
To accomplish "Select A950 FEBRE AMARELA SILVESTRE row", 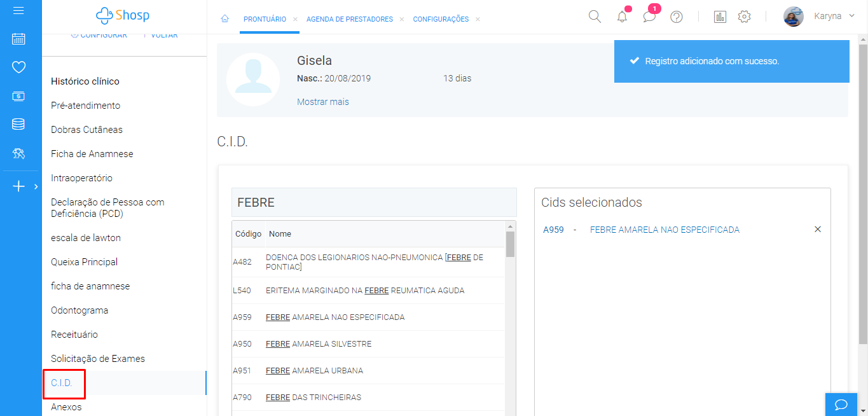I will (x=368, y=344).
